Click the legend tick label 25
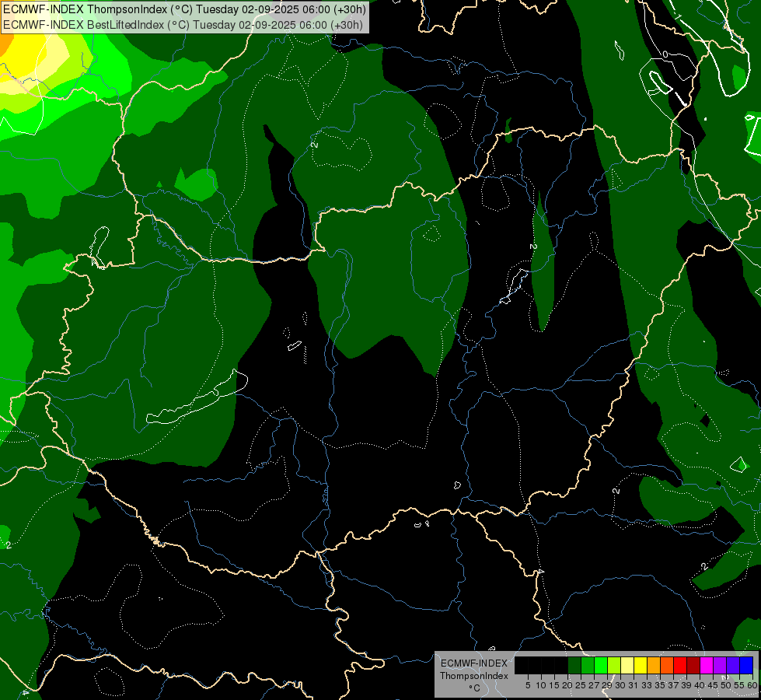The width and height of the screenshot is (761, 700). point(581,685)
